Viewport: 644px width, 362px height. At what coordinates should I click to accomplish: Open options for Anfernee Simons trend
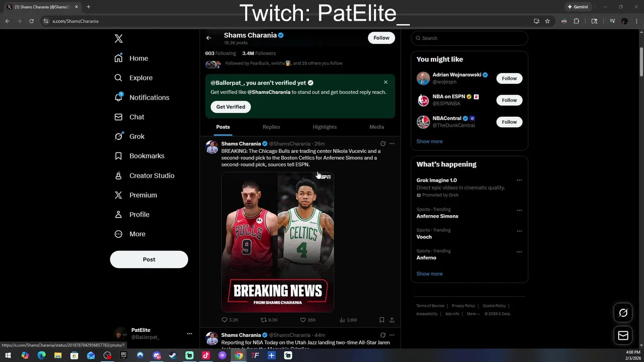(x=519, y=210)
